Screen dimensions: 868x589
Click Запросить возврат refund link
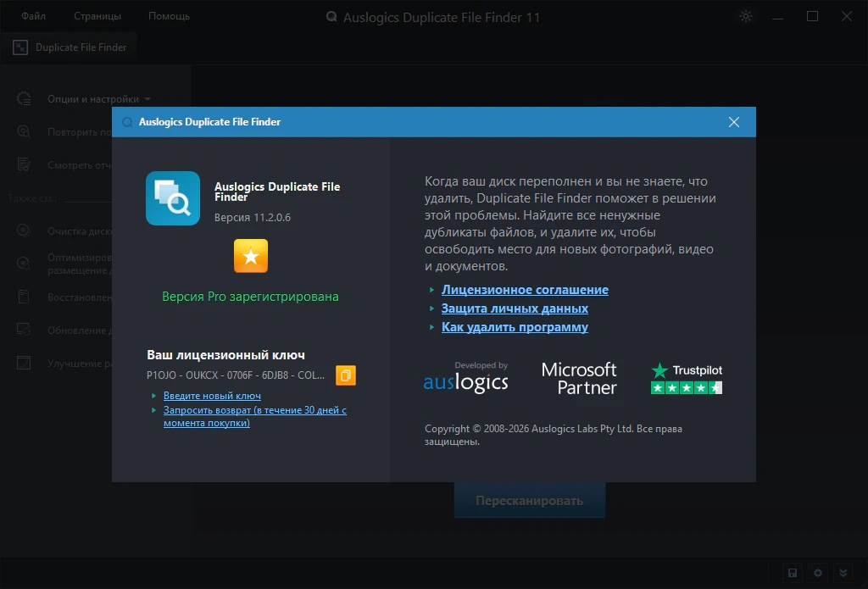(254, 416)
